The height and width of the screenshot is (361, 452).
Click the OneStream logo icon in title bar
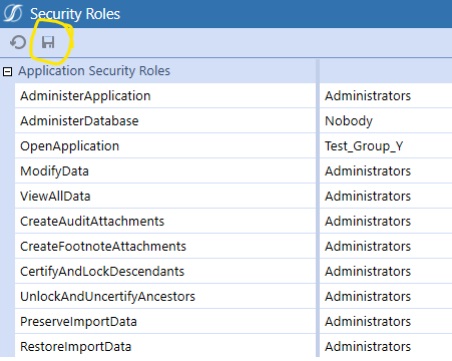coord(13,13)
